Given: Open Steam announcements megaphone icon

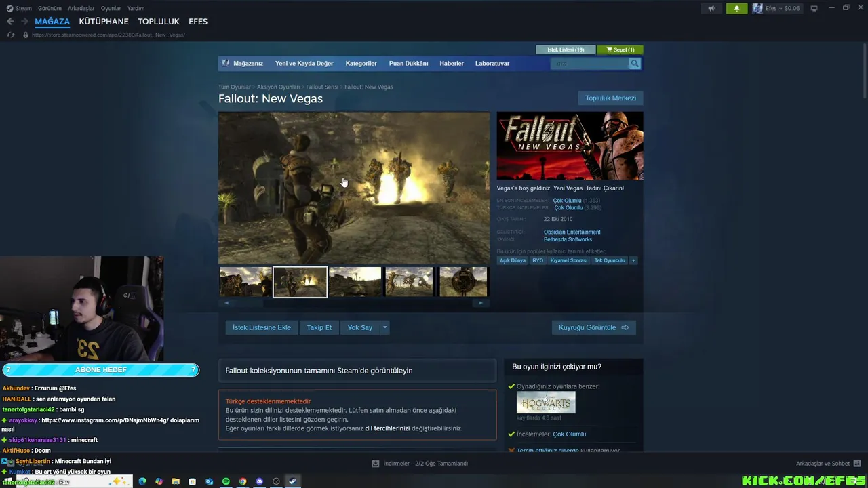Looking at the screenshot, I should (x=711, y=8).
